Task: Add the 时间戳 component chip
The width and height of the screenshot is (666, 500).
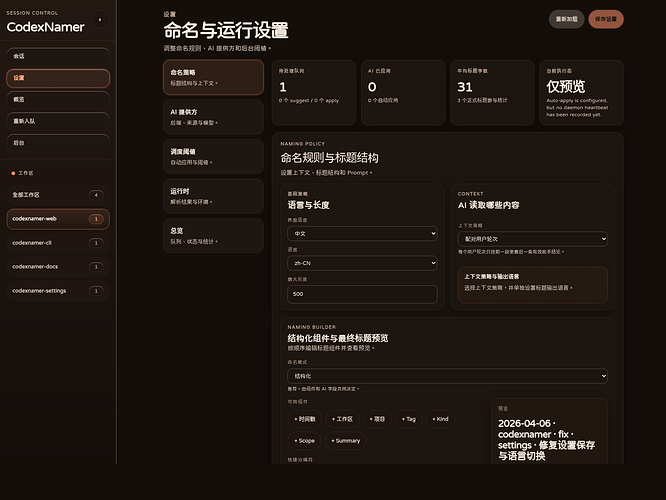Action: coord(305,419)
